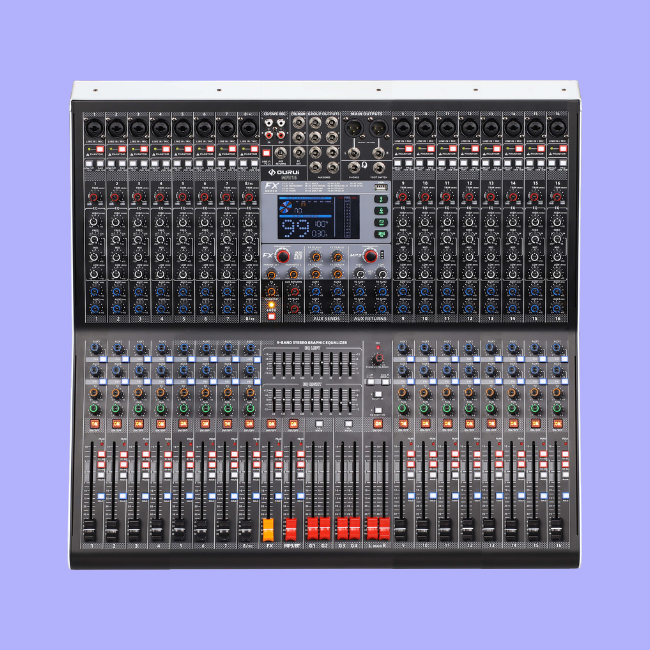Click the MAIN OUTPUTS label
Image resolution: width=650 pixels, height=650 pixels.
coord(366,114)
